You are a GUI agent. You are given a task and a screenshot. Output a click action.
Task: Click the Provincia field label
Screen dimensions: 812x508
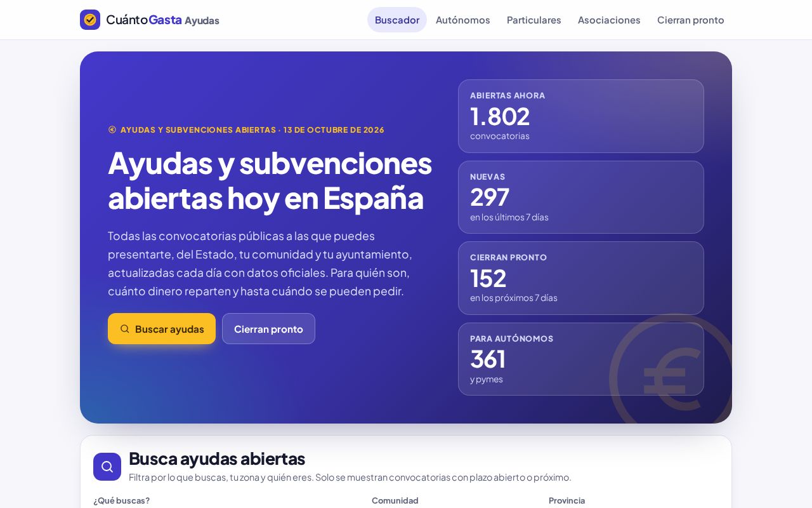point(567,500)
